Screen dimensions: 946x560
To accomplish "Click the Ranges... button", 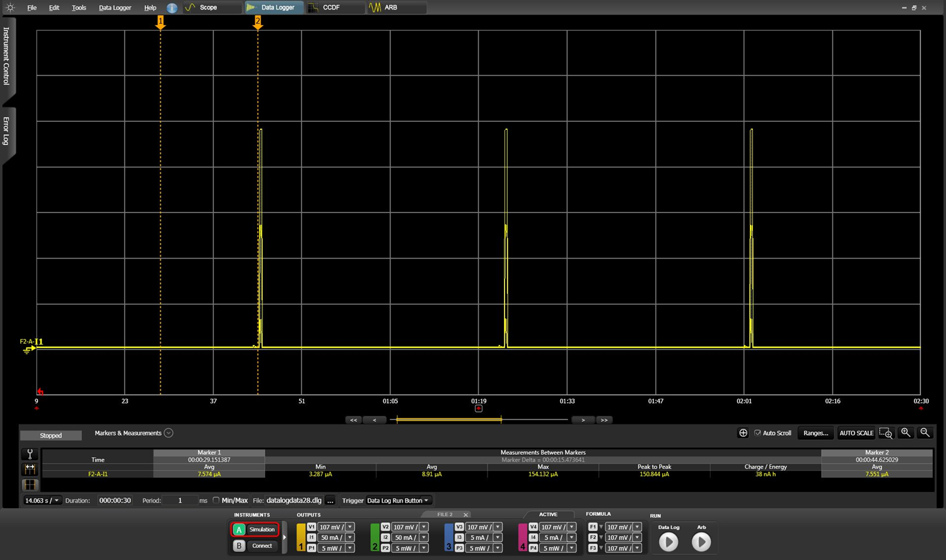I will click(815, 433).
